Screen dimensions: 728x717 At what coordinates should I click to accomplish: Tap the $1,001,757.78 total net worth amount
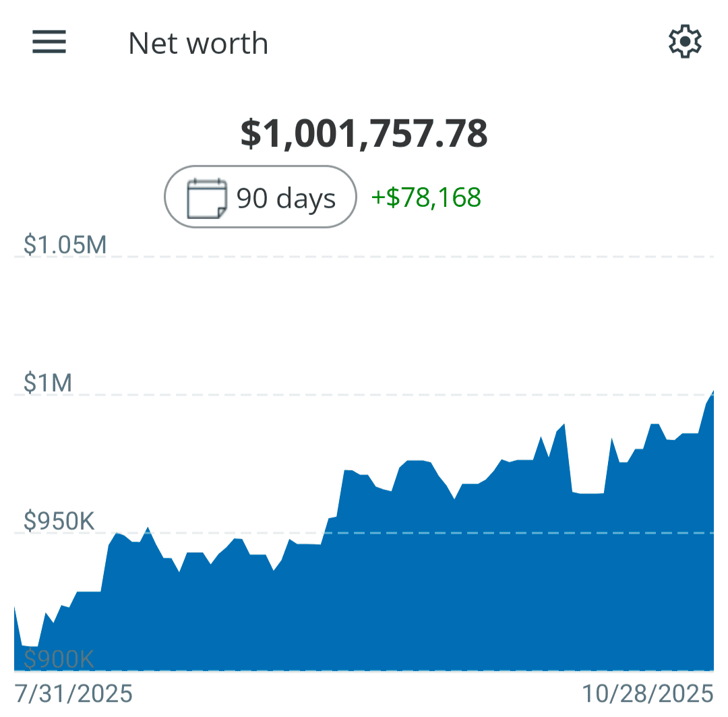point(364,133)
